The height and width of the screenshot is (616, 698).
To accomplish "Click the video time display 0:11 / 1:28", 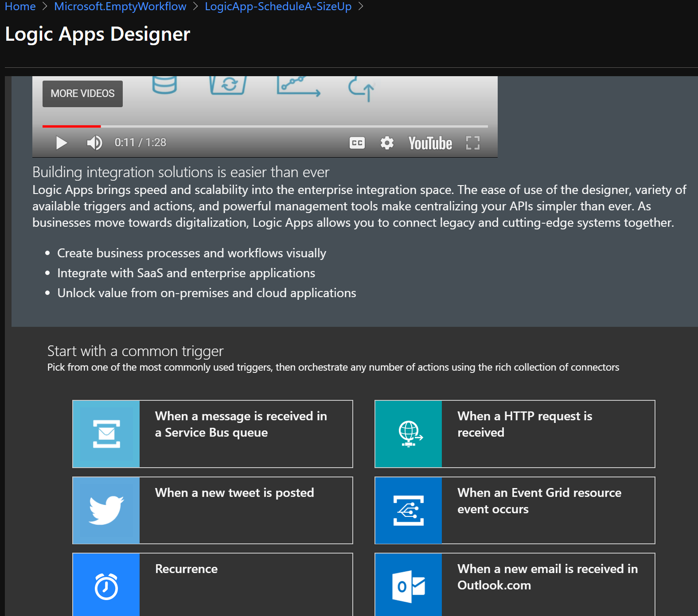I will (x=140, y=143).
